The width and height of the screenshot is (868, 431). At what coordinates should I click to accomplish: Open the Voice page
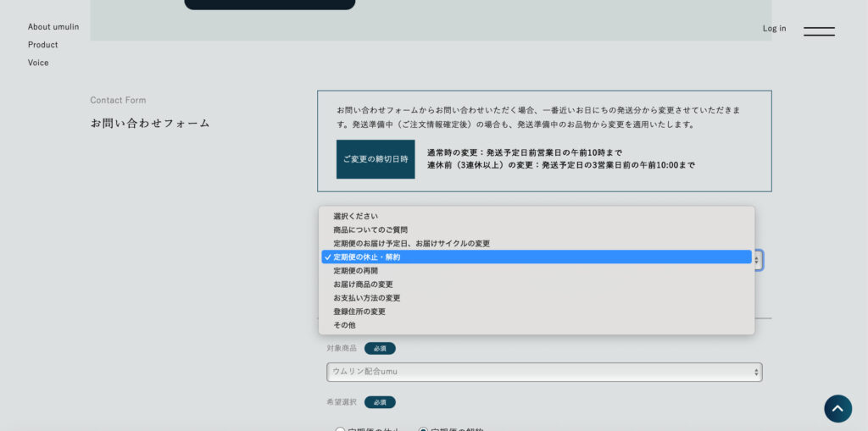tap(38, 63)
